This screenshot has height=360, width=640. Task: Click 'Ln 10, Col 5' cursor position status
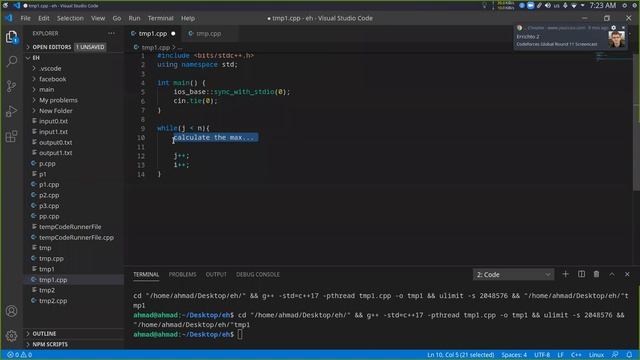(x=461, y=355)
